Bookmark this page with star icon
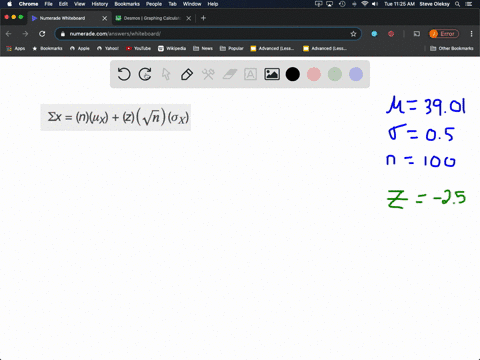The width and height of the screenshot is (480, 360). click(353, 34)
